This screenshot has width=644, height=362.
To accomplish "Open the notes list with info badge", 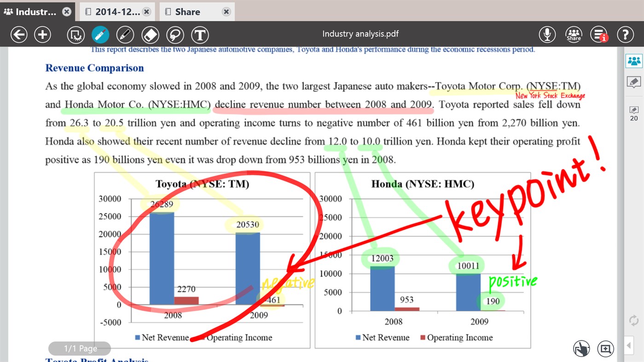I will tap(599, 34).
